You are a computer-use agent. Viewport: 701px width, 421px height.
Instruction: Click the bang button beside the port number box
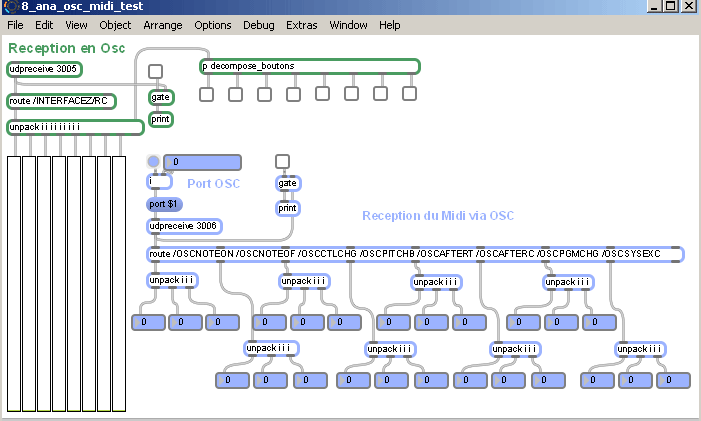[153, 162]
